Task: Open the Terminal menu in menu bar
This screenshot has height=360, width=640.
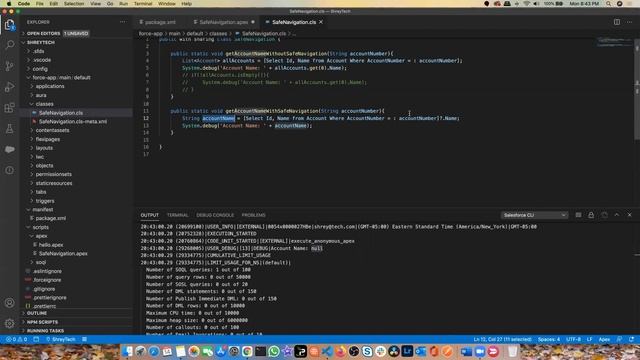Action: pyautogui.click(x=143, y=4)
